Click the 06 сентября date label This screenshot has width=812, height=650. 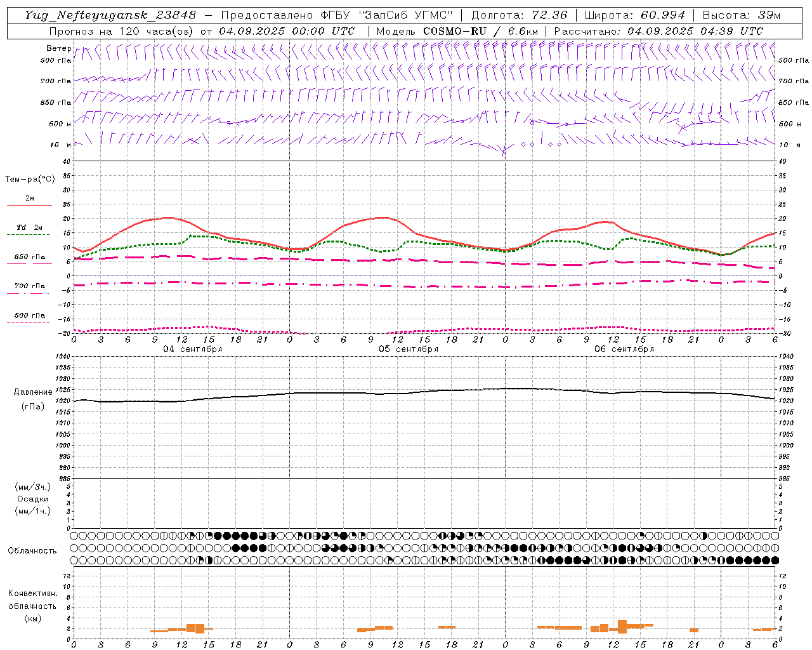click(624, 349)
